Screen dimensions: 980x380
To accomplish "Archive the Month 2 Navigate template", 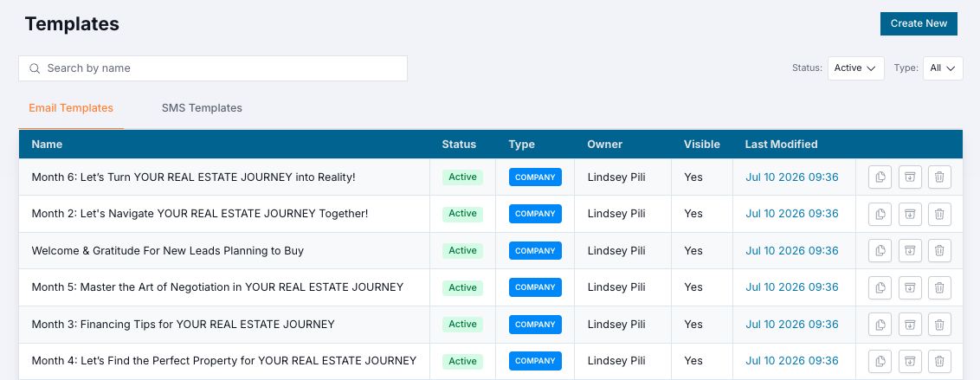I will [910, 214].
